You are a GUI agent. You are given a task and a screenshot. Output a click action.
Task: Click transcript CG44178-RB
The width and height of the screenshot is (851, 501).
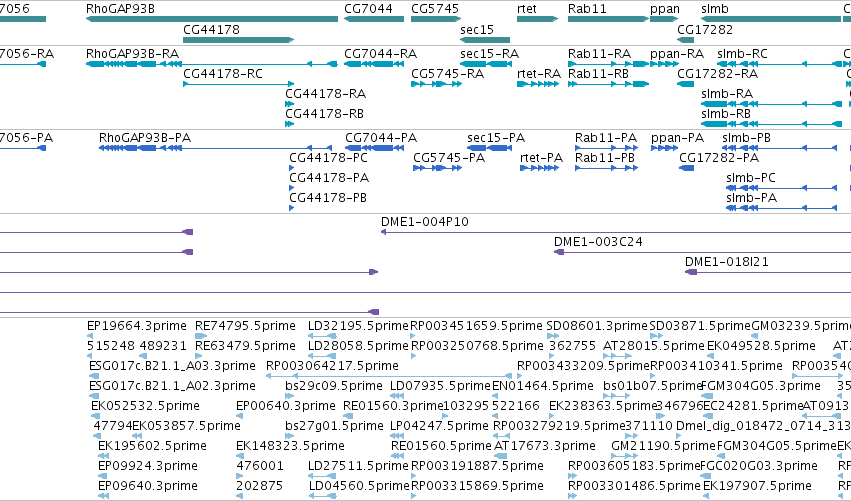tap(325, 114)
